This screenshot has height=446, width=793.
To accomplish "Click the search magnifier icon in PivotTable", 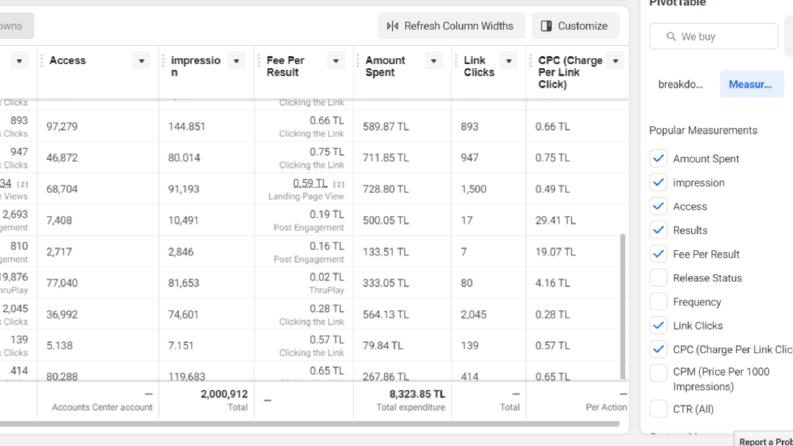I will [x=671, y=36].
